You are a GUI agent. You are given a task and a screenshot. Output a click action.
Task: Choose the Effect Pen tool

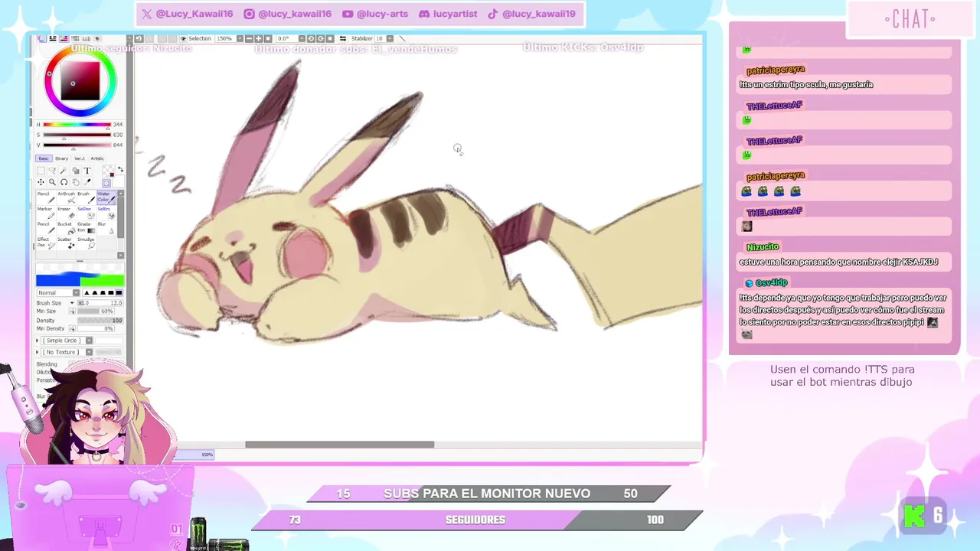click(x=46, y=243)
